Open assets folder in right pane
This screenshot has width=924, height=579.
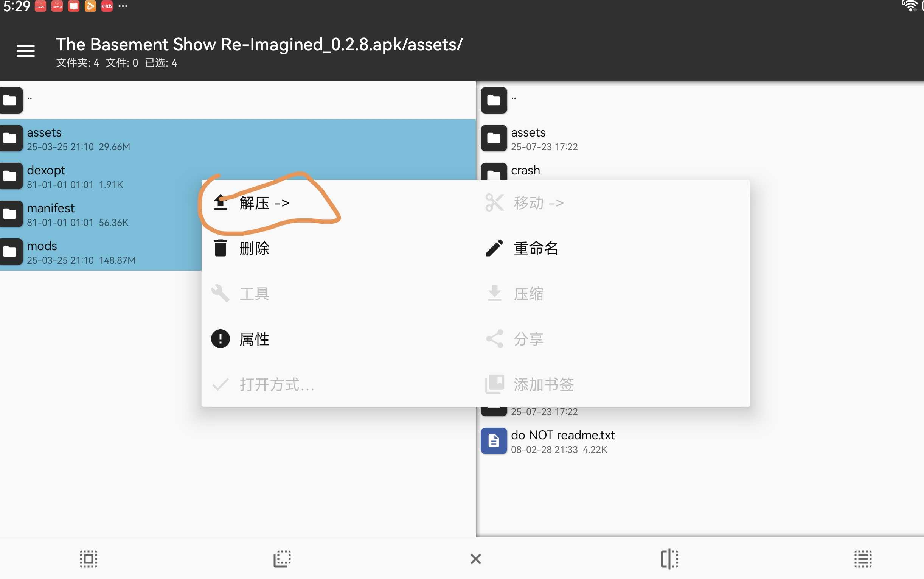(700, 138)
